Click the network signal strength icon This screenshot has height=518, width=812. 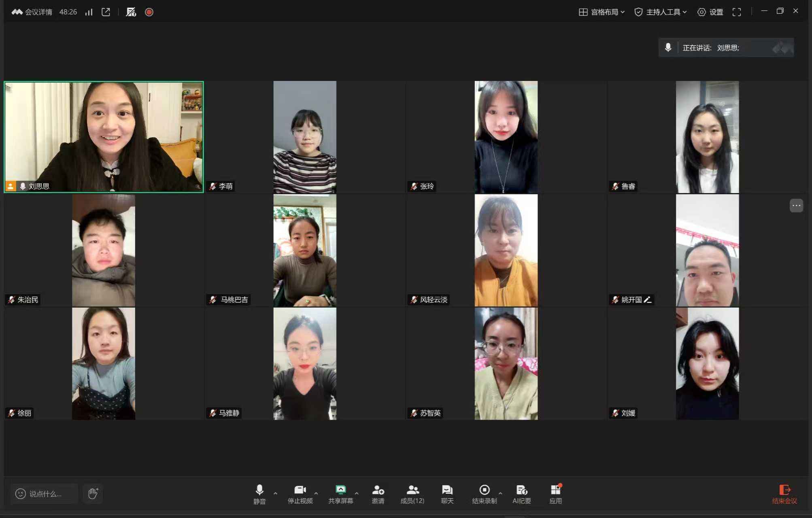(89, 12)
